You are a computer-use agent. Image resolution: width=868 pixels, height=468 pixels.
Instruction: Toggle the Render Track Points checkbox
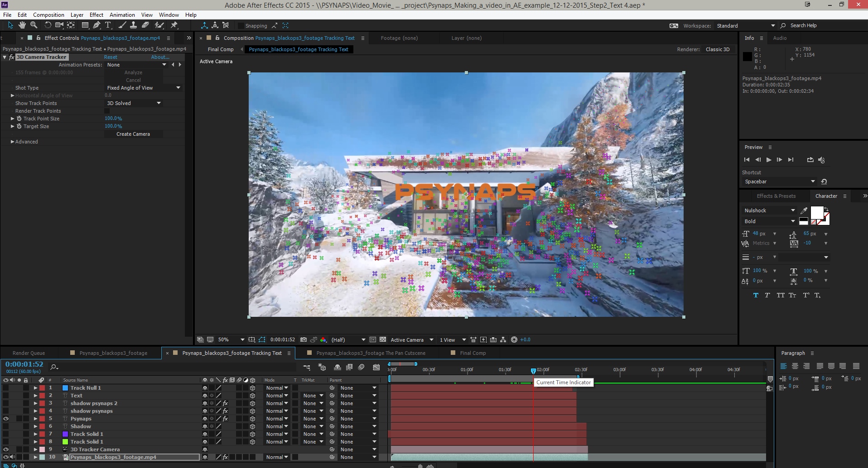[x=107, y=111]
